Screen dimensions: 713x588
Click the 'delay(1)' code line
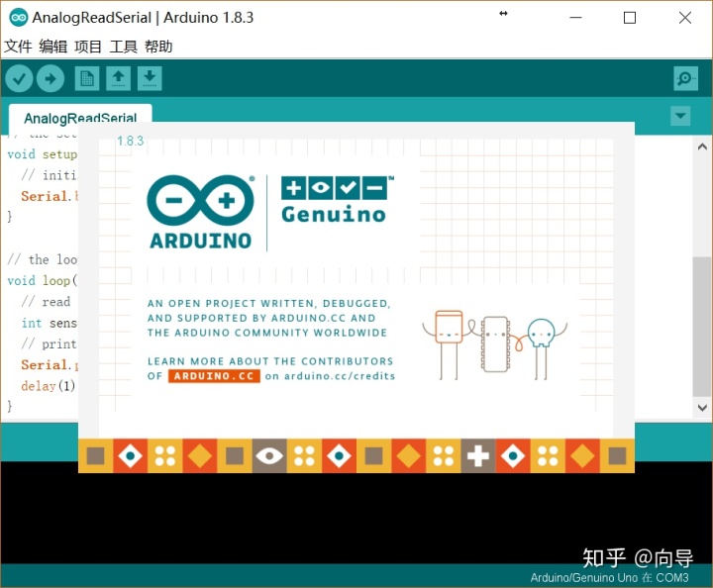(x=48, y=386)
